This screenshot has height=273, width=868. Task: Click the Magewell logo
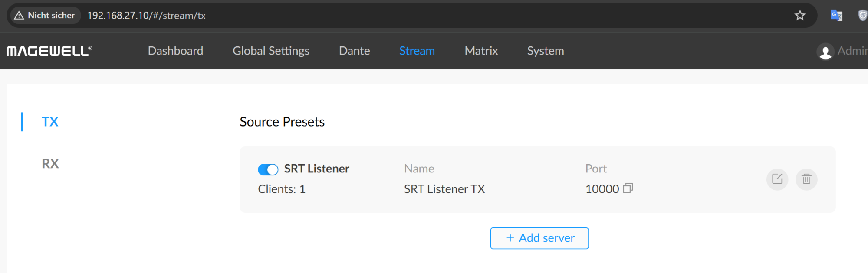(49, 51)
